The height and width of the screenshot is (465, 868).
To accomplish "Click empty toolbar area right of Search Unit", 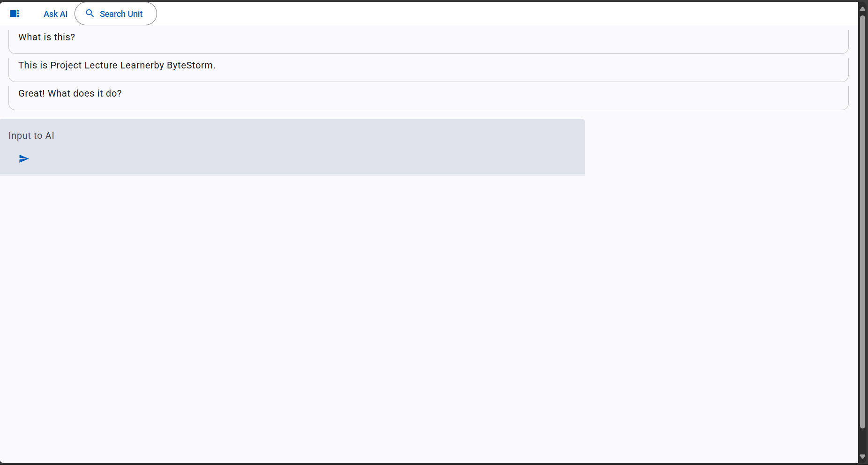I will [469, 14].
